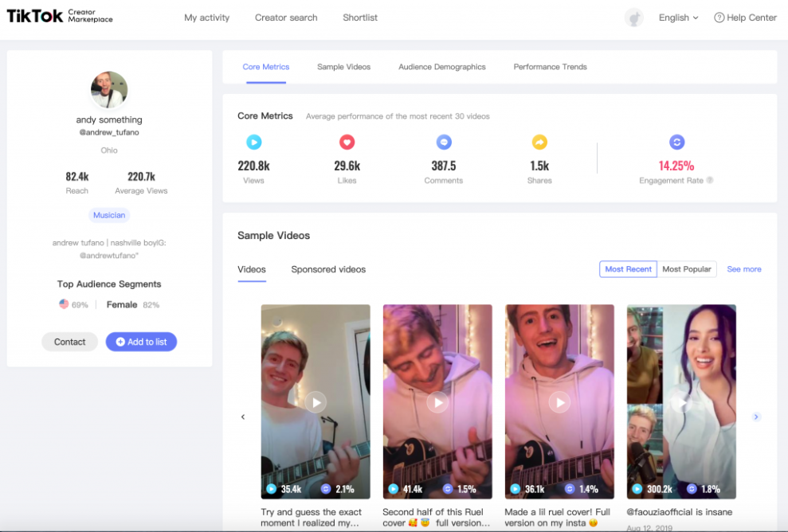Click the andy something display name
The height and width of the screenshot is (532, 788).
click(109, 119)
